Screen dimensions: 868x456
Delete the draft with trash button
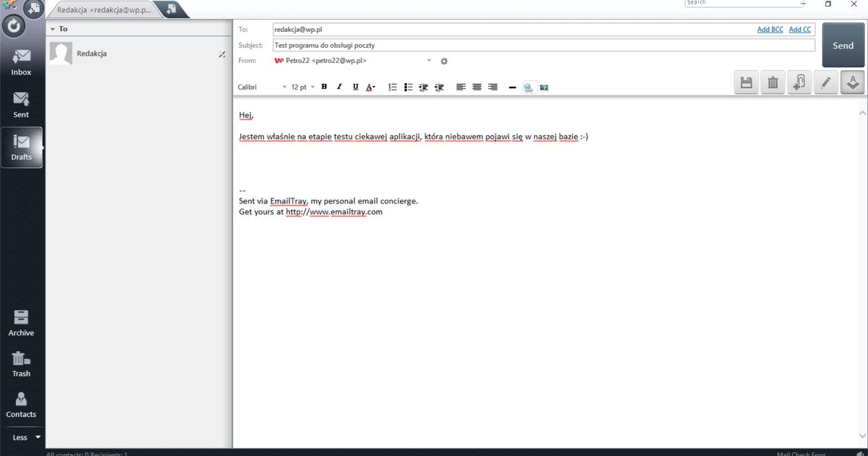point(773,83)
